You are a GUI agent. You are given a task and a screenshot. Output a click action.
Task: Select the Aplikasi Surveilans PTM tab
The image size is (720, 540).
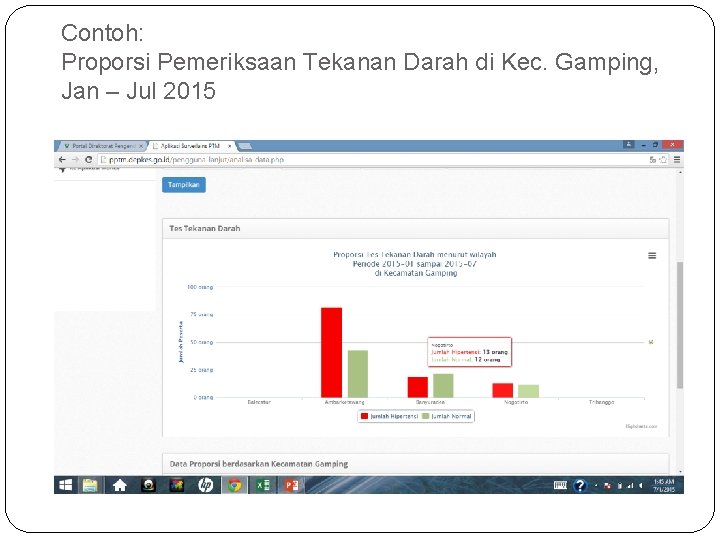[x=190, y=146]
